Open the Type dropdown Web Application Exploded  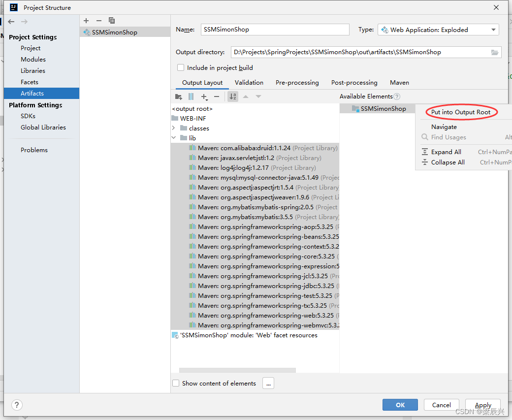pos(438,30)
